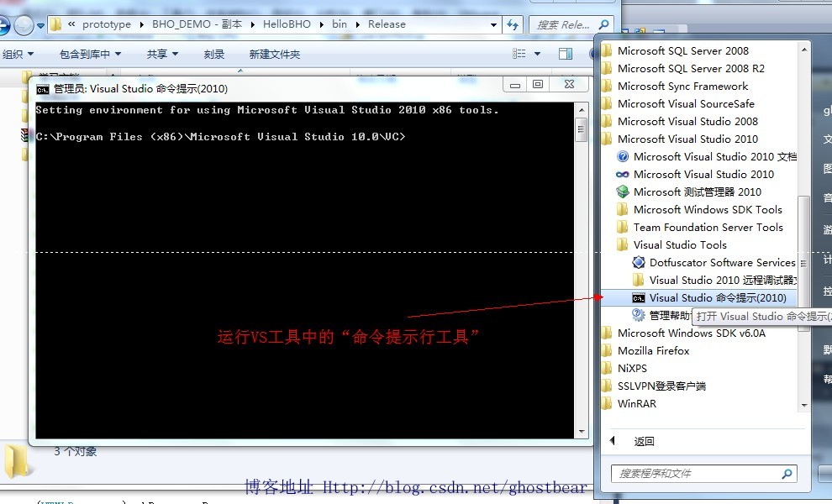Click the Start menu search magnifier icon
Viewport: 832px width, 504px height.
[787, 474]
